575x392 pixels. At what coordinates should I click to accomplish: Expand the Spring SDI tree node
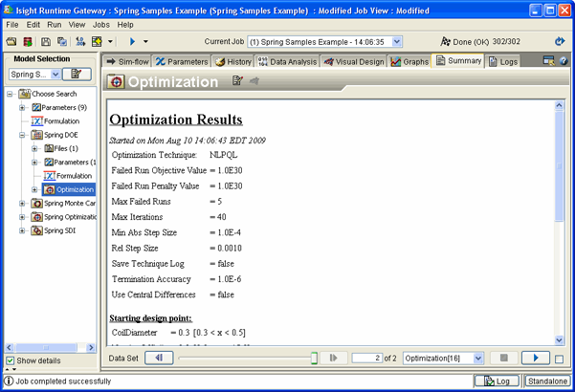pyautogui.click(x=22, y=230)
